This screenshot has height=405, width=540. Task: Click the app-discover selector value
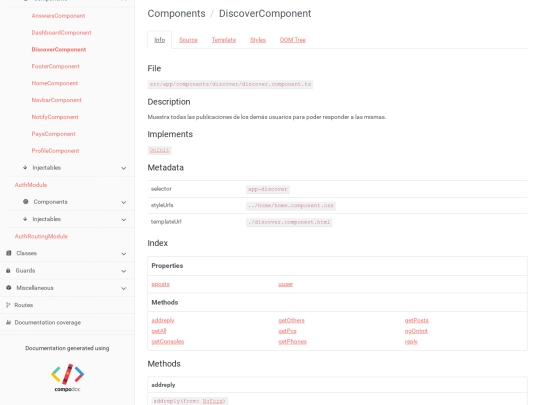click(268, 189)
